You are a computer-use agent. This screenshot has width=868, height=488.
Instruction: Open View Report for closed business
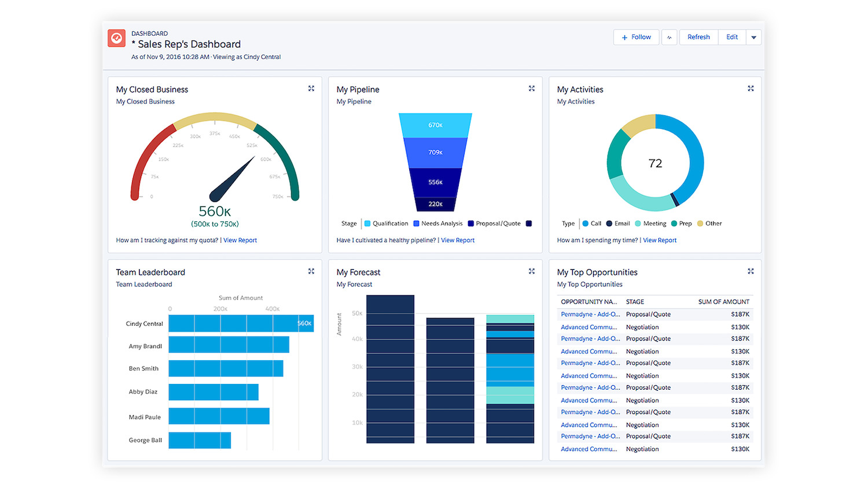(x=240, y=241)
